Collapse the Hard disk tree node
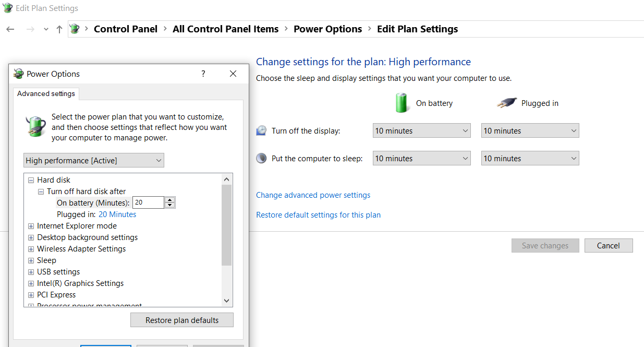 31,180
